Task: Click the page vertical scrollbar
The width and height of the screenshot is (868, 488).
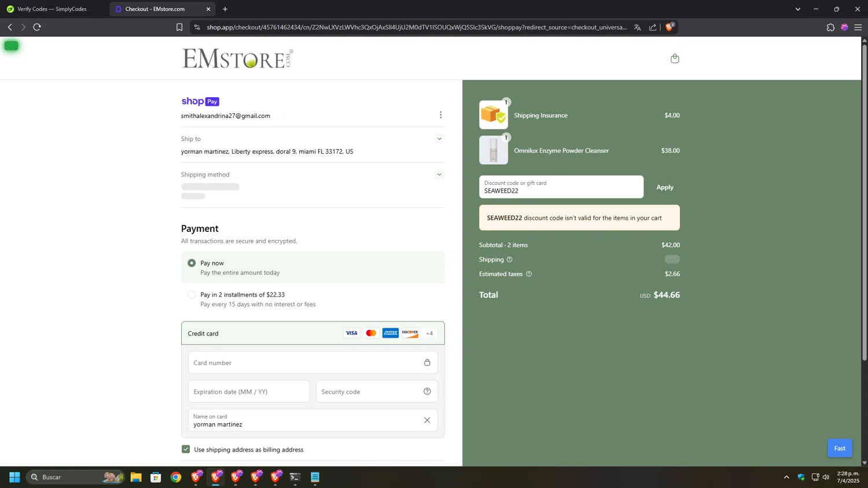Action: pyautogui.click(x=865, y=202)
